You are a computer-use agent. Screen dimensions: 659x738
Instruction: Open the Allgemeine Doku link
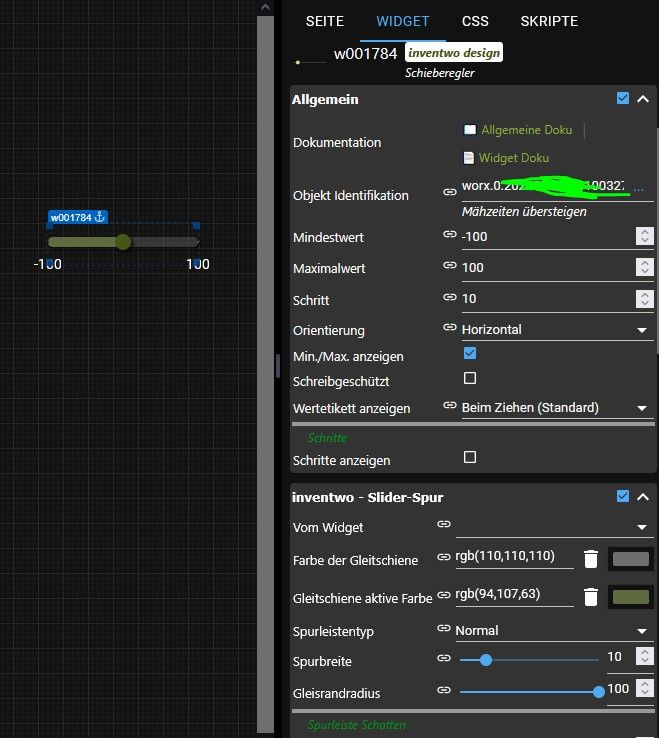527,130
